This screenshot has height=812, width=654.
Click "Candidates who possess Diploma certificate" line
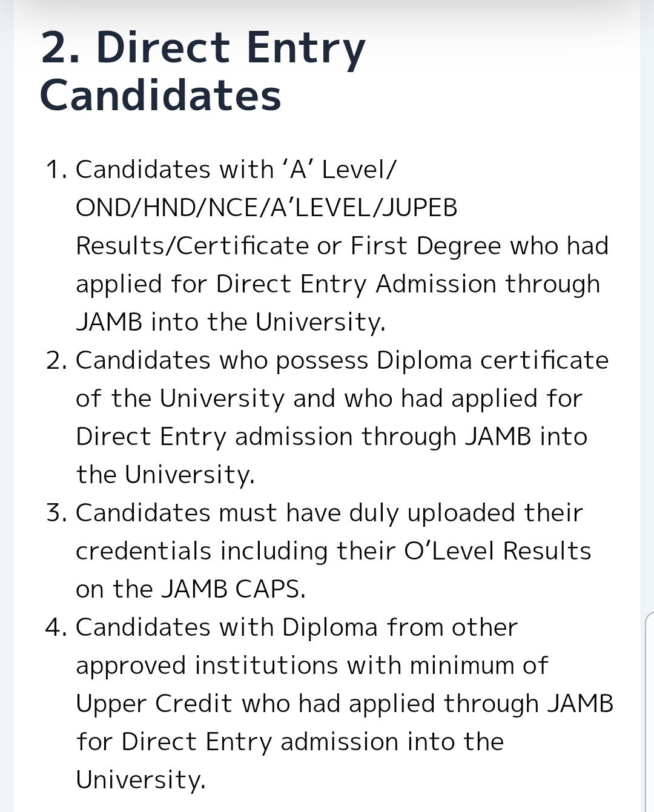(x=342, y=360)
